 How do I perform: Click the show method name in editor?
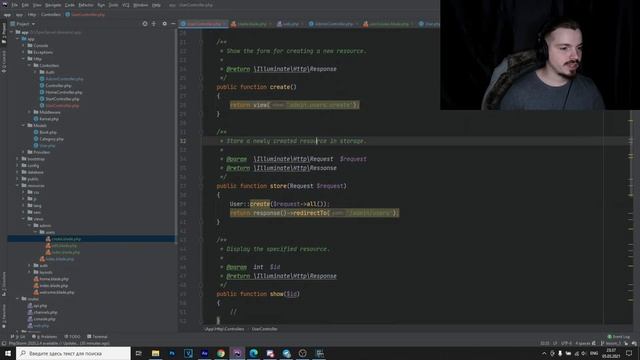276,294
